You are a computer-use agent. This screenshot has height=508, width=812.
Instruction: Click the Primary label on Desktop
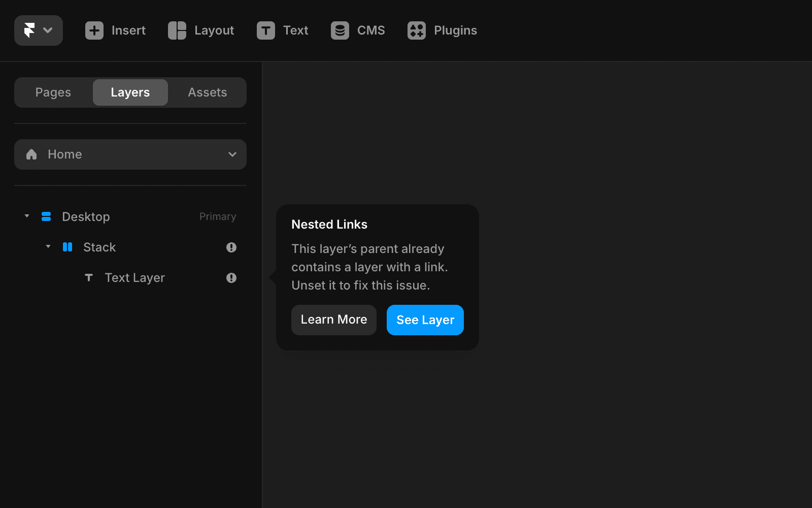point(218,217)
